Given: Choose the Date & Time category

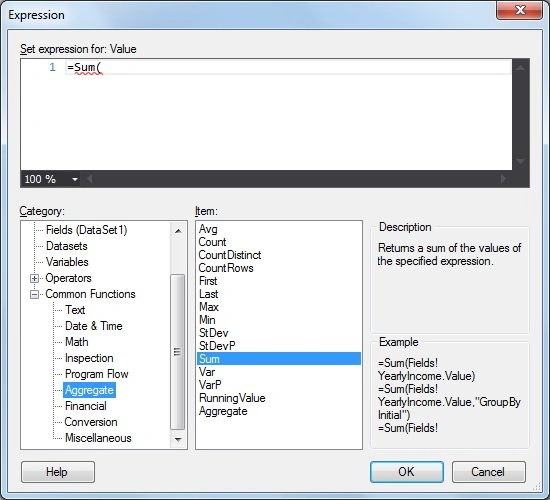Looking at the screenshot, I should (94, 326).
